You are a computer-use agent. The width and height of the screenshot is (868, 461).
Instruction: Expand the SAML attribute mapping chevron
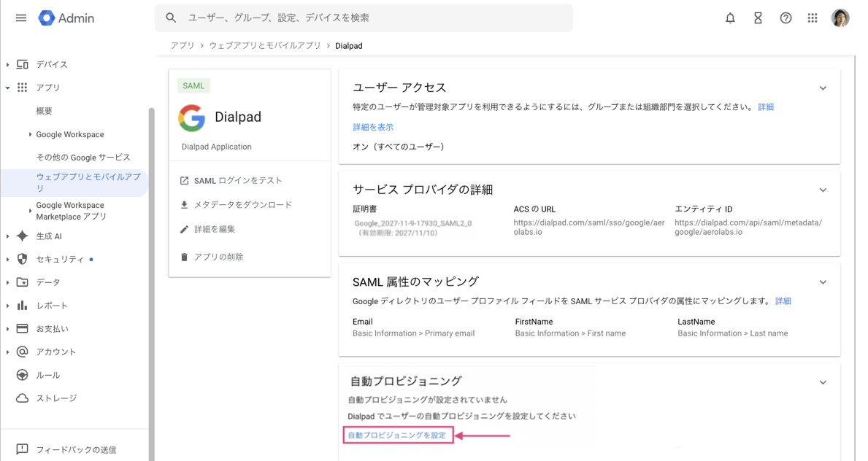[x=823, y=282]
